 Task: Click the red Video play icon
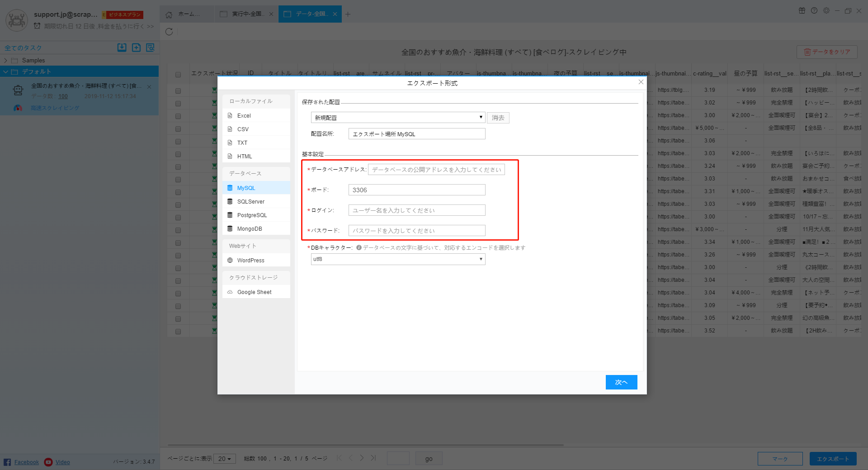point(48,462)
